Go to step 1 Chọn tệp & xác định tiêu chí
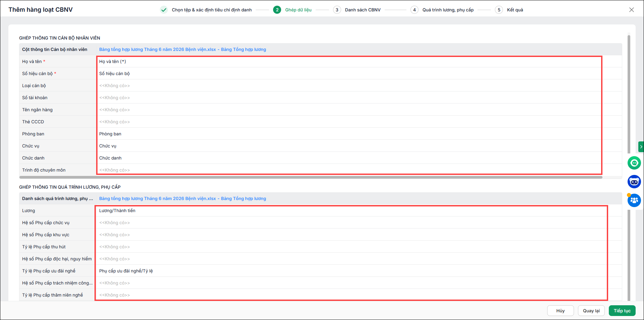644x320 pixels. click(x=211, y=10)
